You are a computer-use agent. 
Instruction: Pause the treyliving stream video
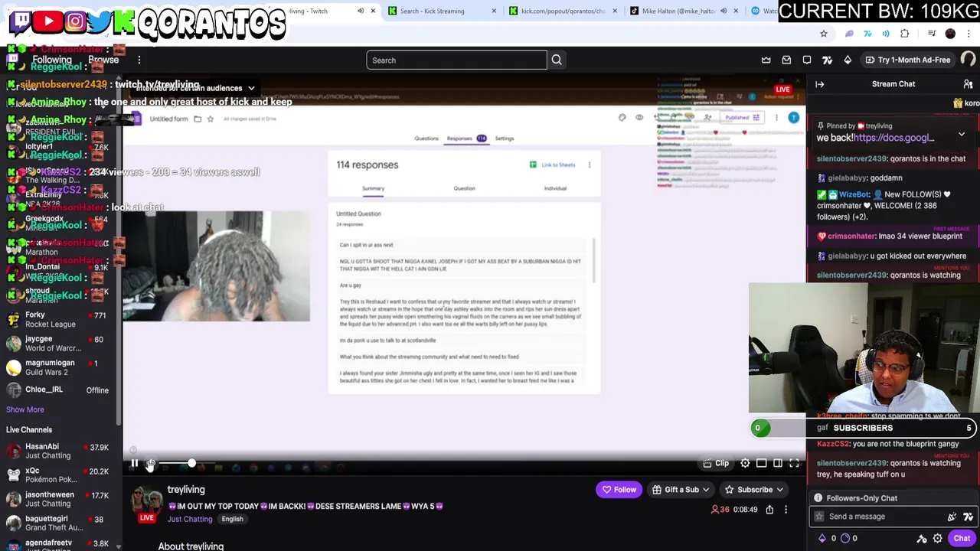(134, 463)
